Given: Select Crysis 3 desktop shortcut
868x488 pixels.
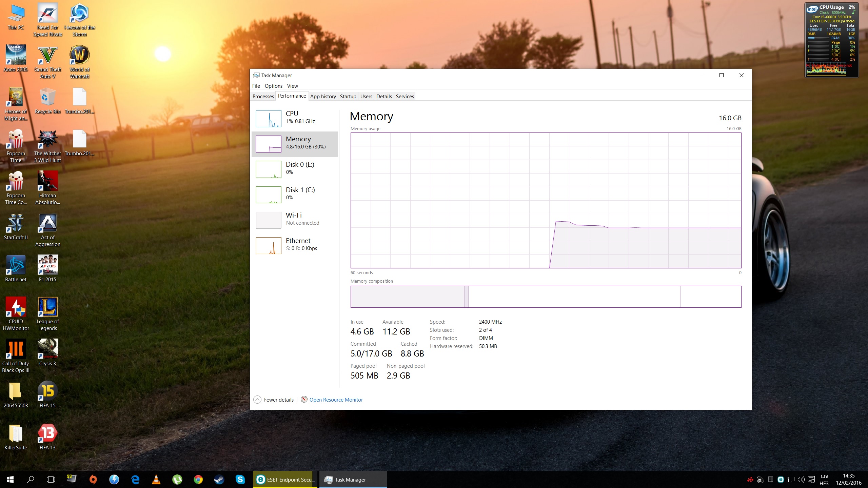Looking at the screenshot, I should [47, 353].
